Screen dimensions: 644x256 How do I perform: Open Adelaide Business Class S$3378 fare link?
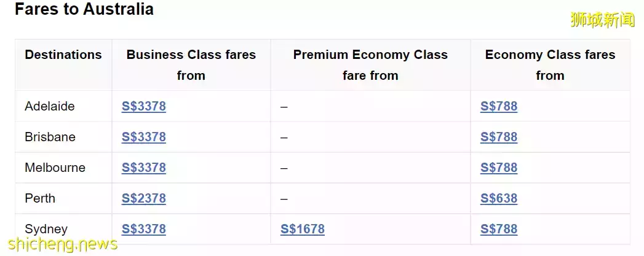coord(143,106)
